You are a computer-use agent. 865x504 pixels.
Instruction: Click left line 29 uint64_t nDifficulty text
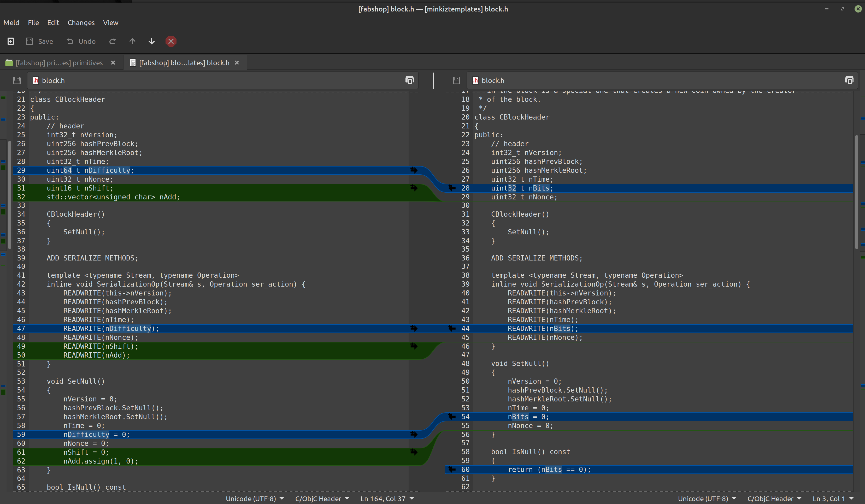point(90,170)
